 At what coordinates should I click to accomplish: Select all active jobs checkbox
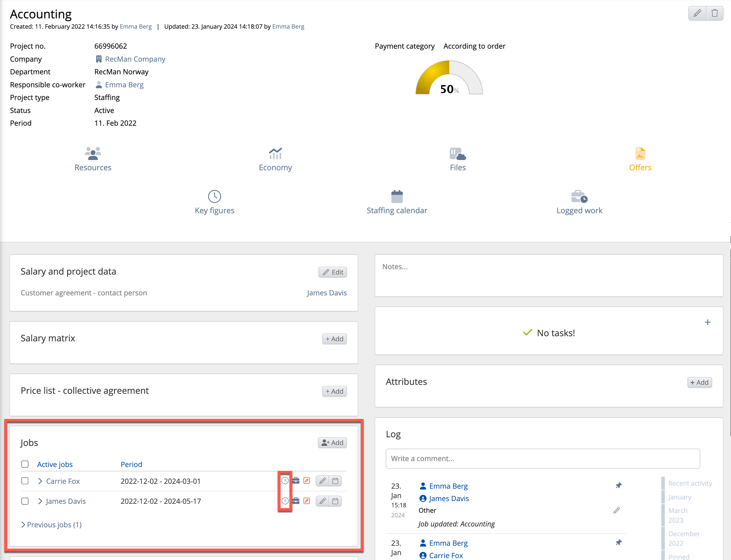coord(25,464)
